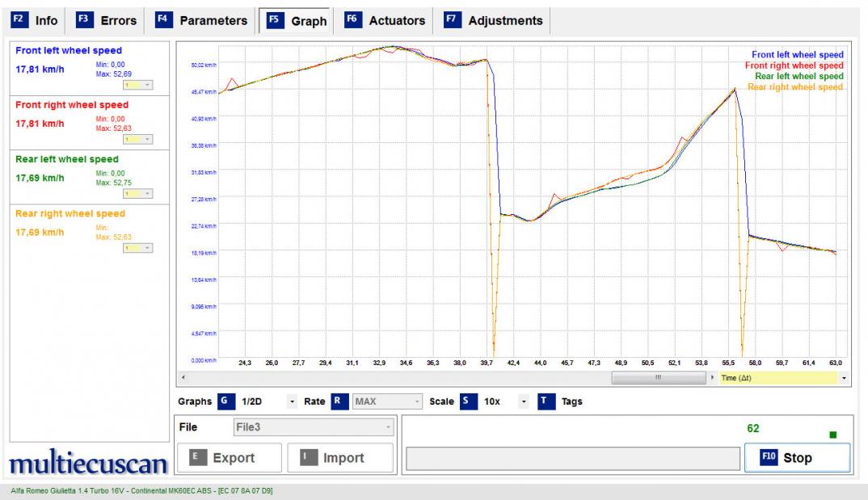Go to the Actuators tab
Viewport: 868px width, 500px height.
pyautogui.click(x=386, y=20)
